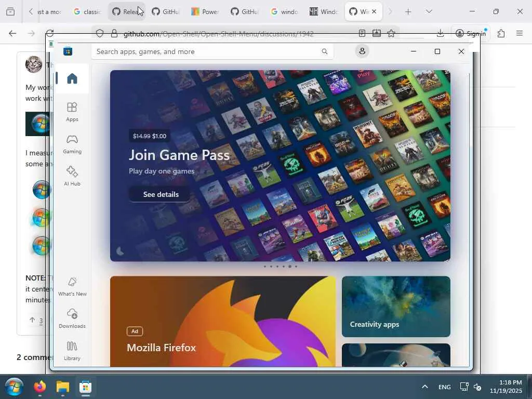Click the Microsoft Store logo icon
The width and height of the screenshot is (532, 399).
pyautogui.click(x=68, y=51)
